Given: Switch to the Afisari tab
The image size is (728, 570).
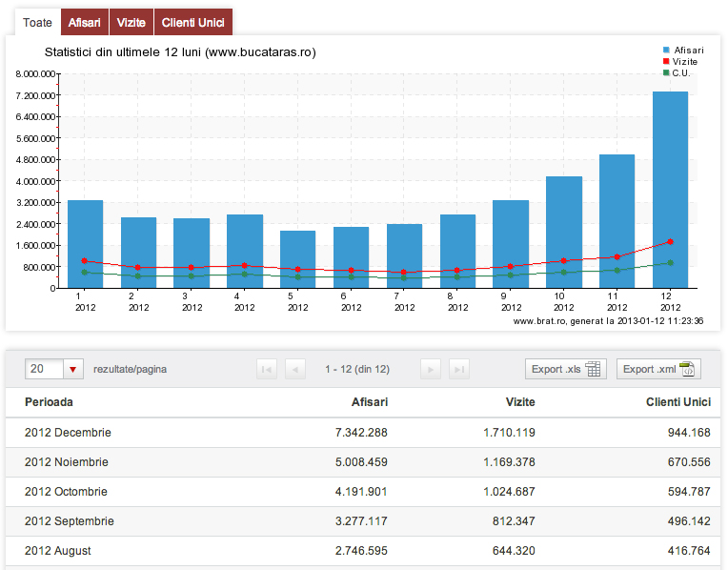Looking at the screenshot, I should pos(84,22).
